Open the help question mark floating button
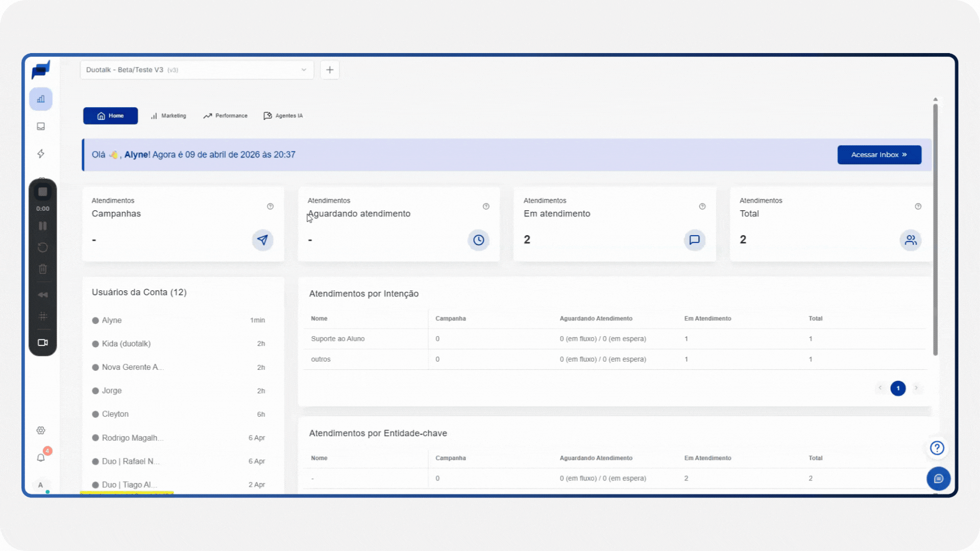This screenshot has height=551, width=980. click(x=937, y=448)
